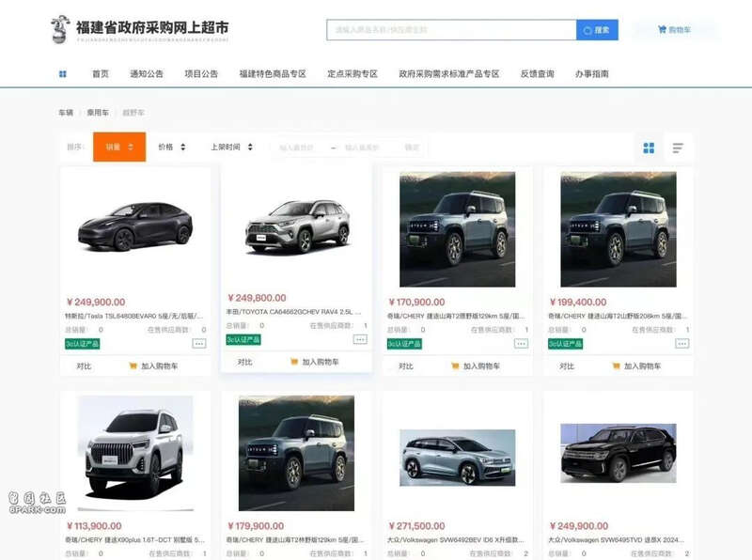Click the grid category icon left of 首页
The width and height of the screenshot is (752, 560).
[63, 73]
